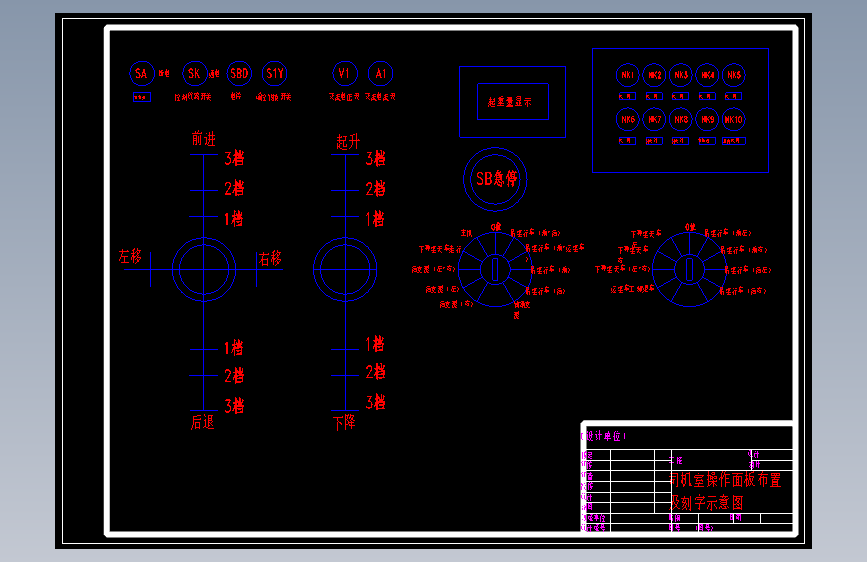Click the 3档 label above 下降
This screenshot has height=562, width=867.
tap(375, 402)
